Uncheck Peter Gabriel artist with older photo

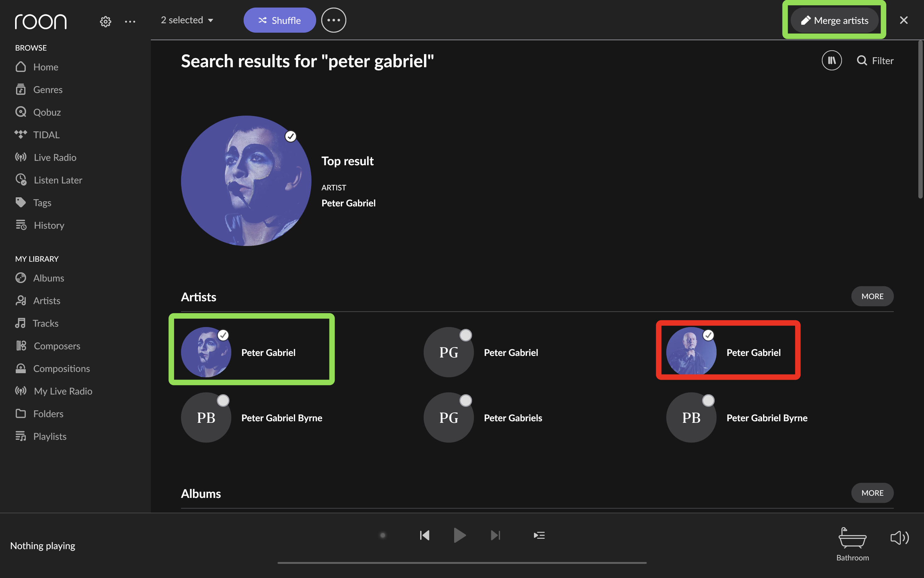708,335
